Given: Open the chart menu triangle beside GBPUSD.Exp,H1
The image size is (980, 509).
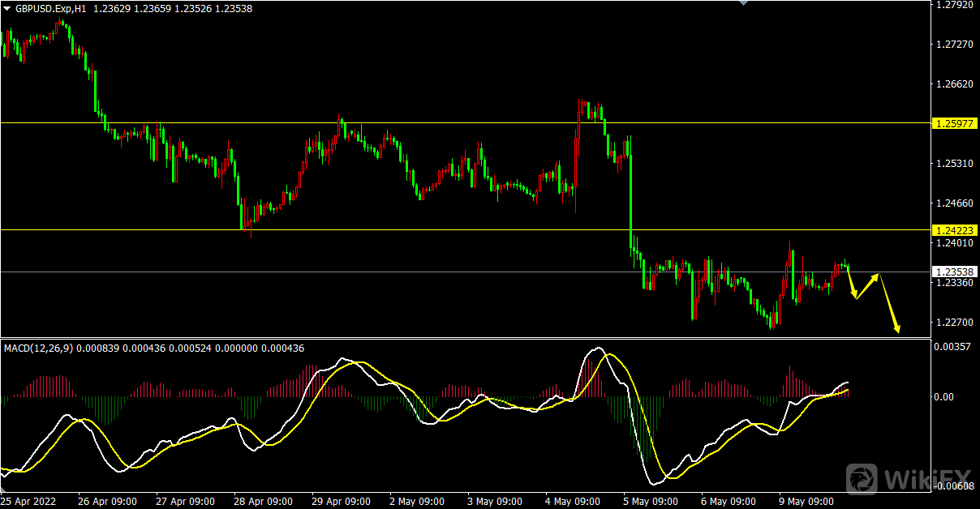Looking at the screenshot, I should [x=7, y=8].
